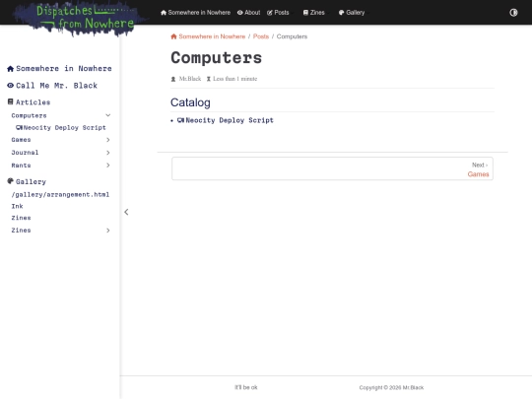Viewport: 532px width, 399px height.
Task: Click the eye icon beside Call Me Mr. Black
Action: point(10,86)
